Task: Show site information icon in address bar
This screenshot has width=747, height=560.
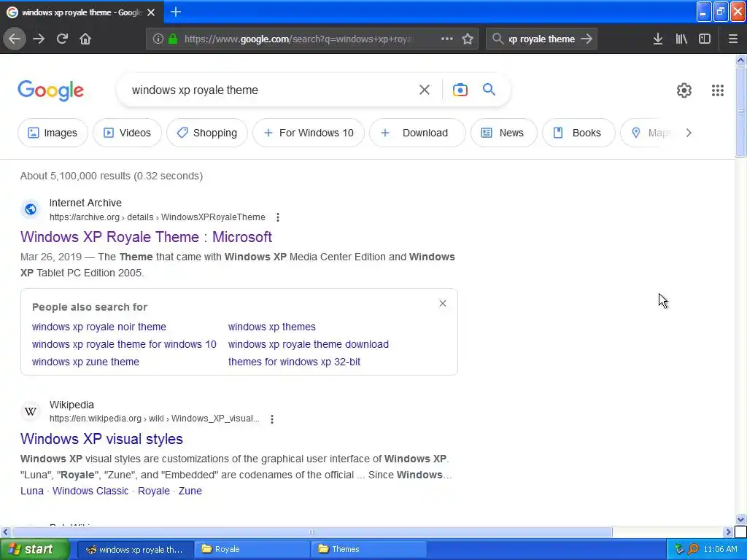Action: click(x=158, y=39)
